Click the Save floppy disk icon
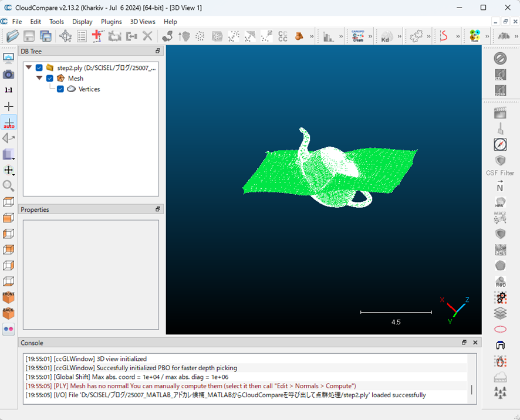 [x=29, y=36]
